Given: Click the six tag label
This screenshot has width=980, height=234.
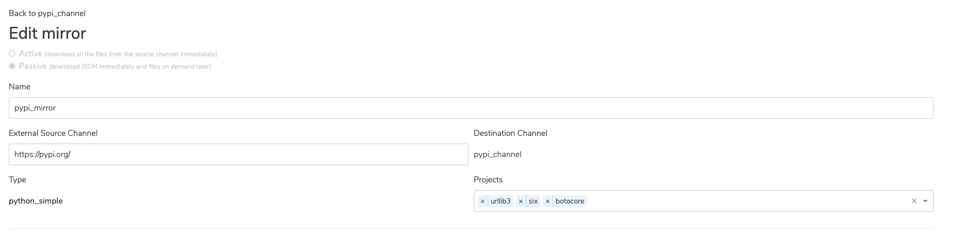Looking at the screenshot, I should 533,201.
